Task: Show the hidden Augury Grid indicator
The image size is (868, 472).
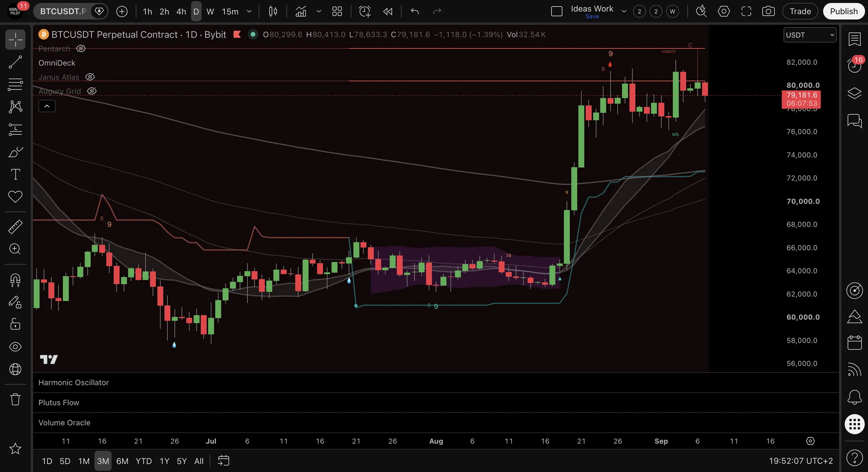Action: pos(92,91)
